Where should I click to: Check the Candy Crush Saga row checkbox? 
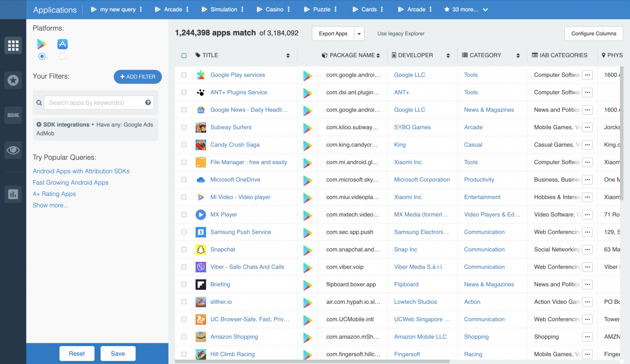tap(184, 145)
